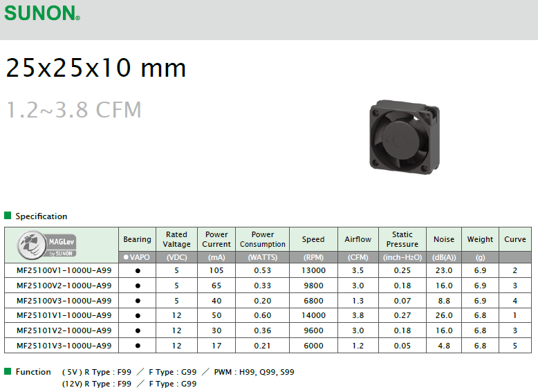This screenshot has height=392, width=538.
Task: Click the Bearing column header
Action: pos(137,239)
